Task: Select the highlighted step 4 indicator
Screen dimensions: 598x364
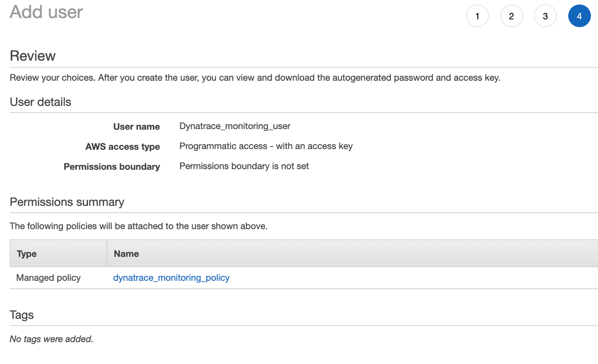Action: (x=579, y=16)
